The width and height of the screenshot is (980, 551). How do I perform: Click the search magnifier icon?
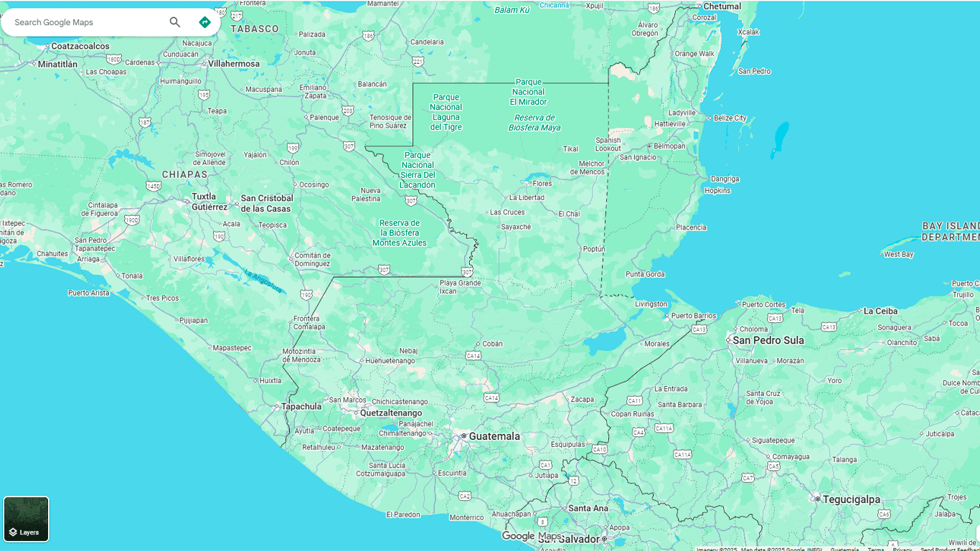[x=175, y=22]
